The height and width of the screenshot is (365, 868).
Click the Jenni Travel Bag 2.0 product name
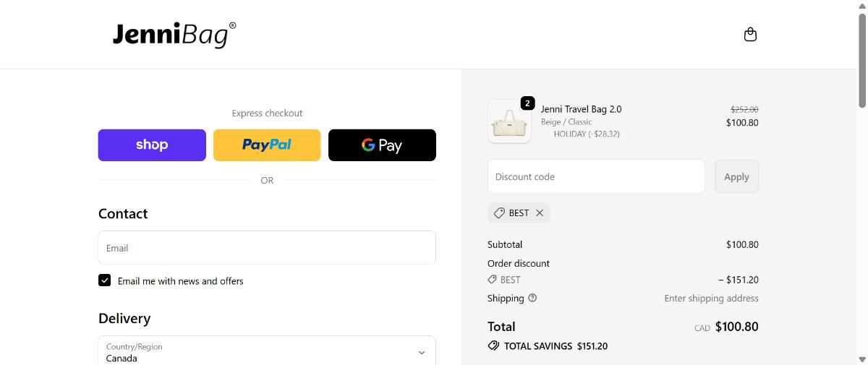[581, 109]
